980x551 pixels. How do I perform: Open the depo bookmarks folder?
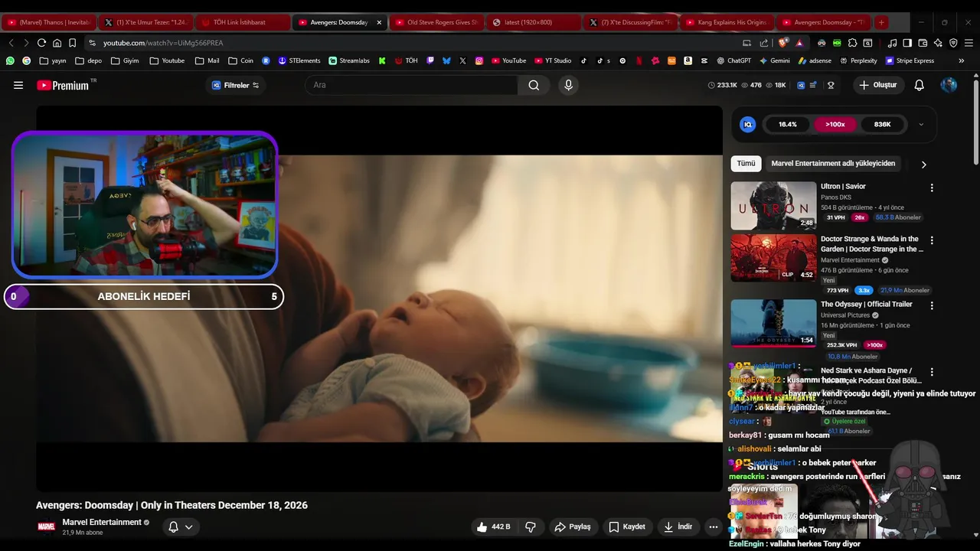(x=88, y=60)
